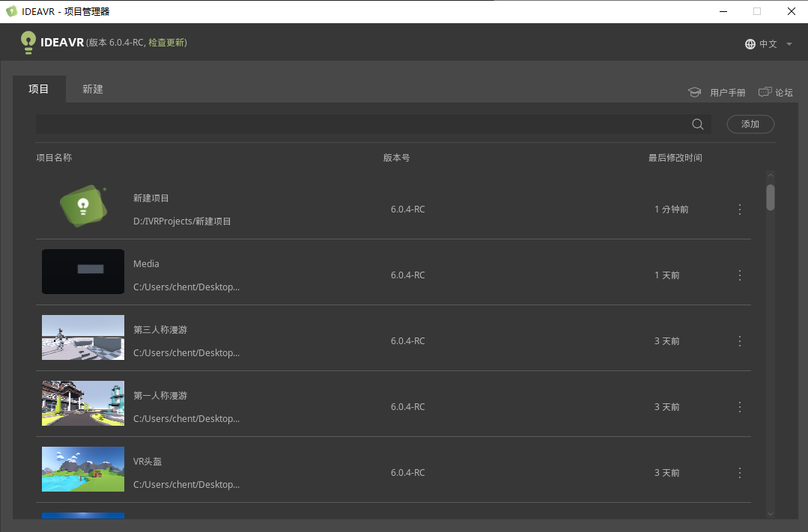The width and height of the screenshot is (808, 532).
Task: Click the 1 分钟前 modified time
Action: 672,209
